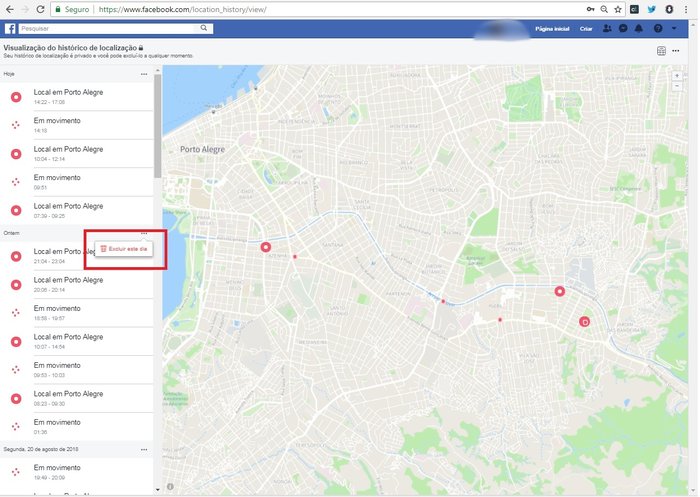The image size is (700, 497).
Task: Select Em movimento 01:36 entry
Action: [x=77, y=426]
